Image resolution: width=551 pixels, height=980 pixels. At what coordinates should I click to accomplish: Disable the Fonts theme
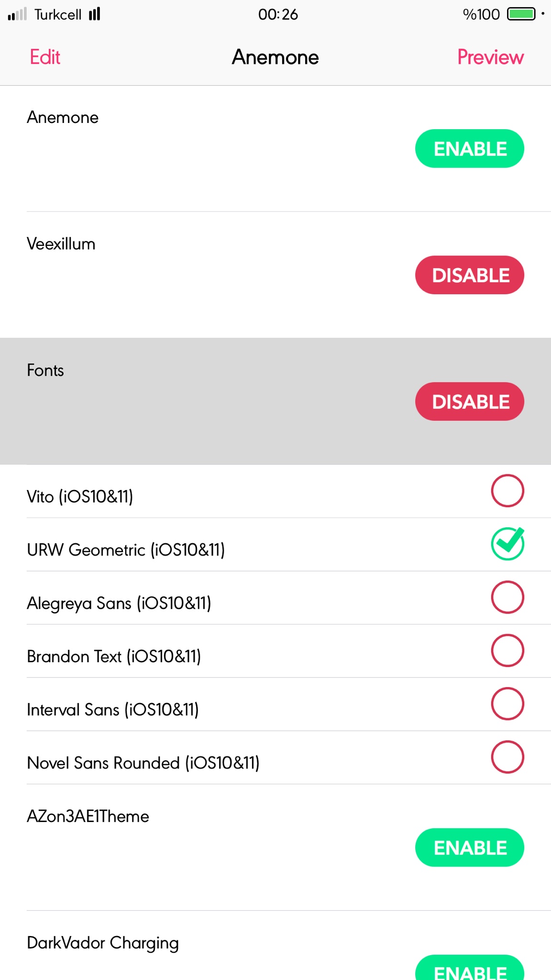469,401
